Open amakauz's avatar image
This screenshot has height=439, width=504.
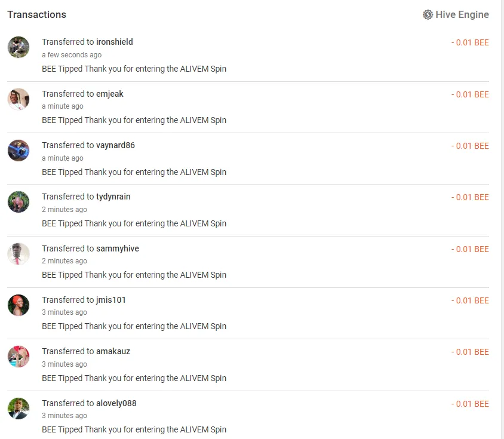[19, 357]
